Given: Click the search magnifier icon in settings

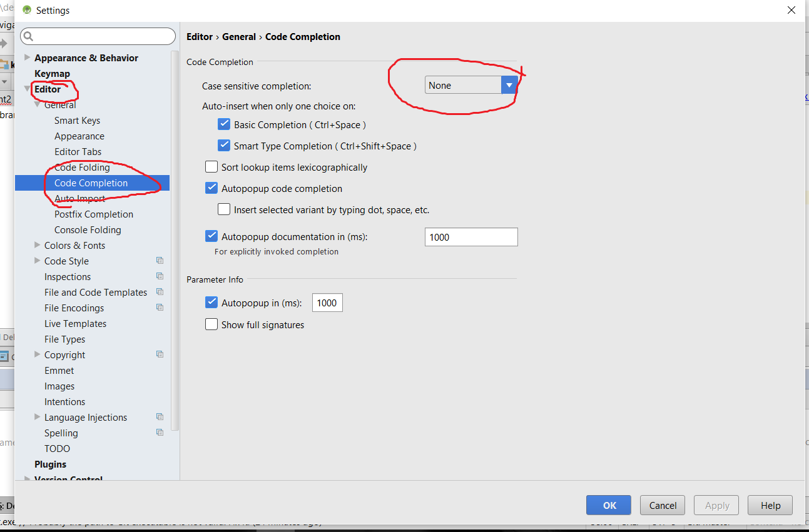Looking at the screenshot, I should 28,37.
